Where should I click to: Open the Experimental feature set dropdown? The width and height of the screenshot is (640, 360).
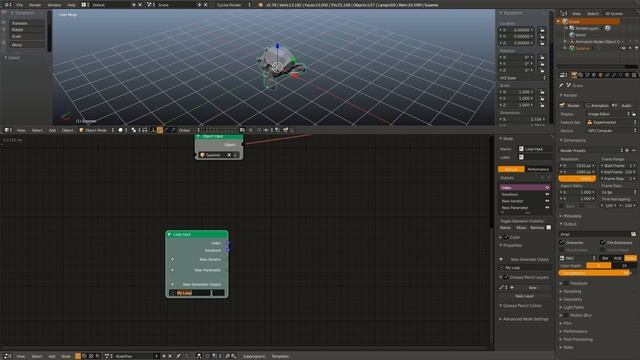tap(611, 122)
